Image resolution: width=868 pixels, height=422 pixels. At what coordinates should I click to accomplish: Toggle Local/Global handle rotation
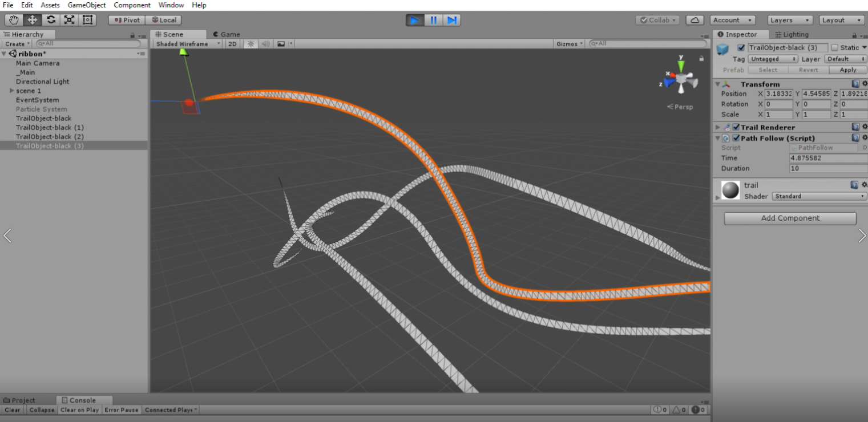pyautogui.click(x=163, y=20)
